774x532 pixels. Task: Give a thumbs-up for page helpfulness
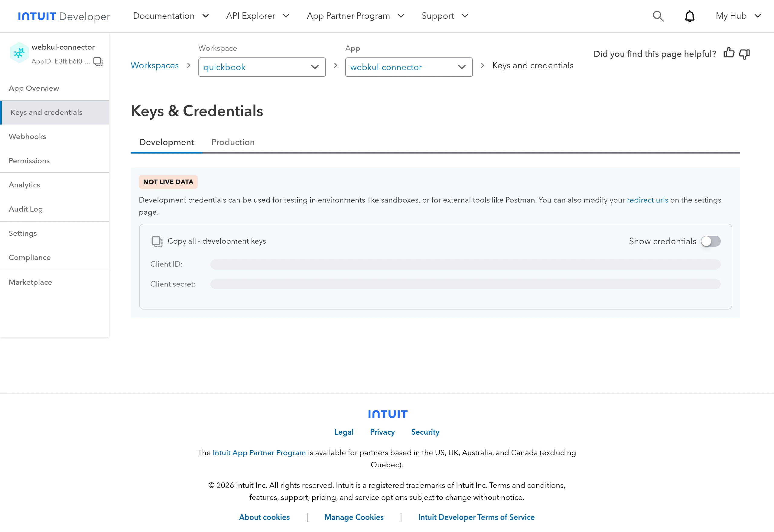(729, 53)
